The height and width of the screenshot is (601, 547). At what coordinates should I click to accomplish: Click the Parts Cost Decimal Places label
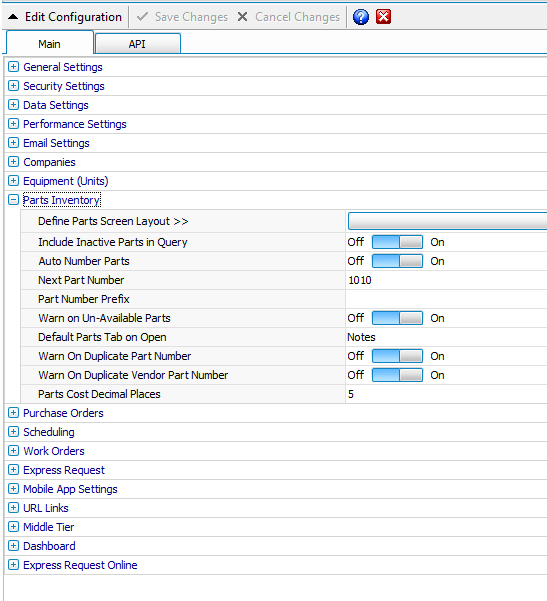tap(99, 394)
